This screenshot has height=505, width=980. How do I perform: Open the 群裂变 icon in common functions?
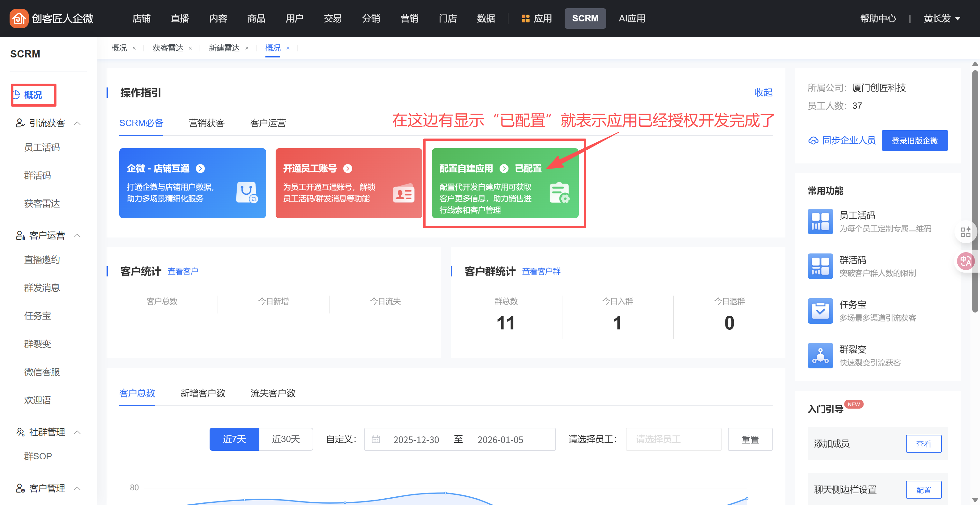click(820, 355)
